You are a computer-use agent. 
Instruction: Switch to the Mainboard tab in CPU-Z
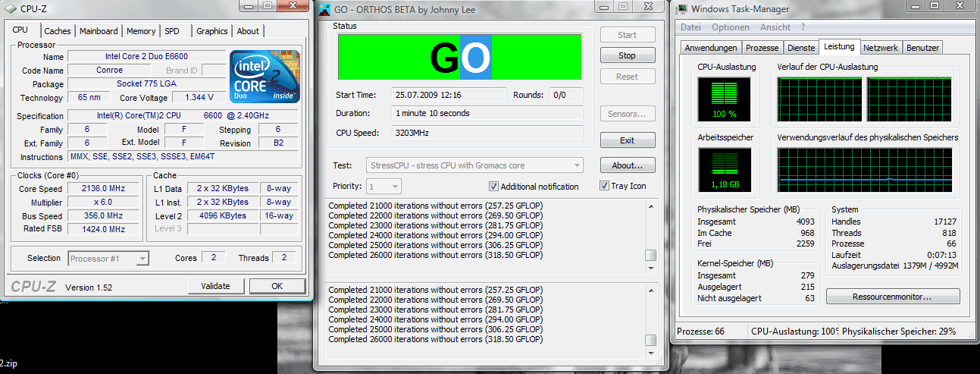tap(99, 31)
